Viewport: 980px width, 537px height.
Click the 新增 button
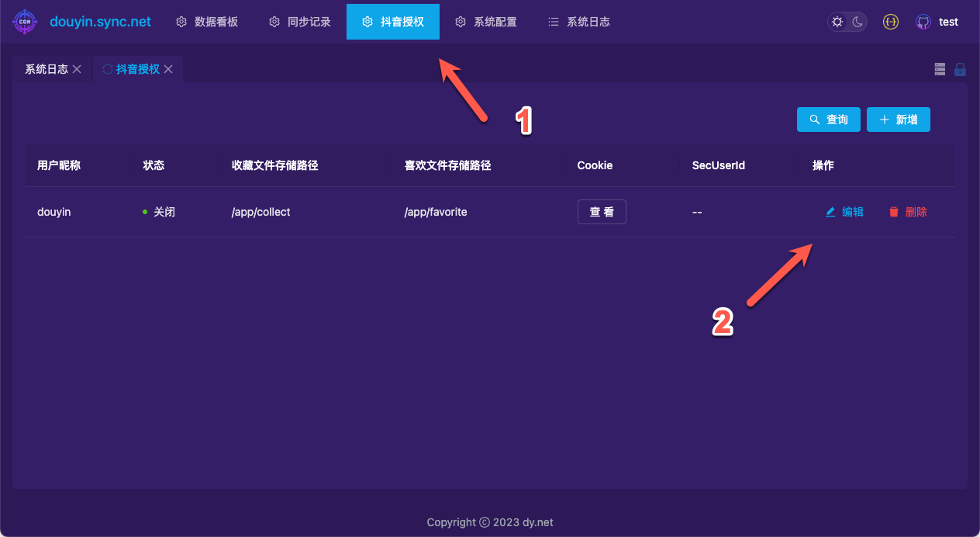pyautogui.click(x=898, y=119)
